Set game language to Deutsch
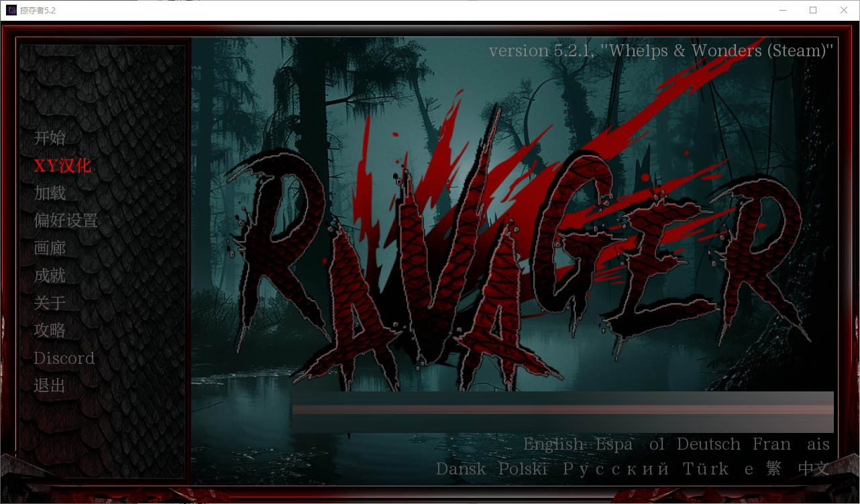Screen dimensions: 860x504 pyautogui.click(x=708, y=444)
